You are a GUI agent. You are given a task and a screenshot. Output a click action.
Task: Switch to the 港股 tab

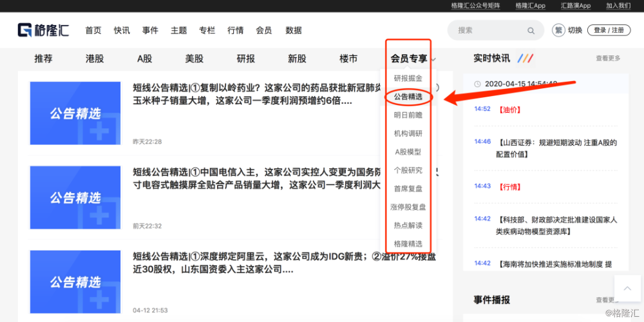coord(95,59)
